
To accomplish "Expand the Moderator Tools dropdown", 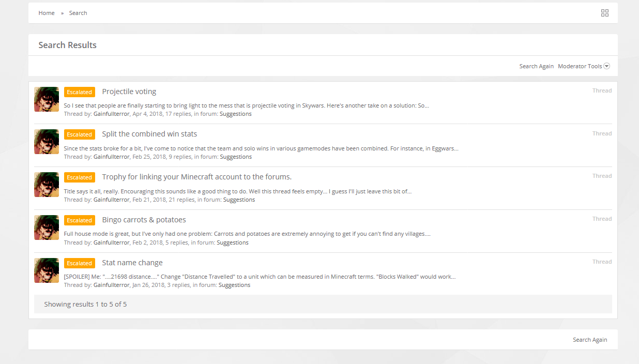I will coord(584,66).
